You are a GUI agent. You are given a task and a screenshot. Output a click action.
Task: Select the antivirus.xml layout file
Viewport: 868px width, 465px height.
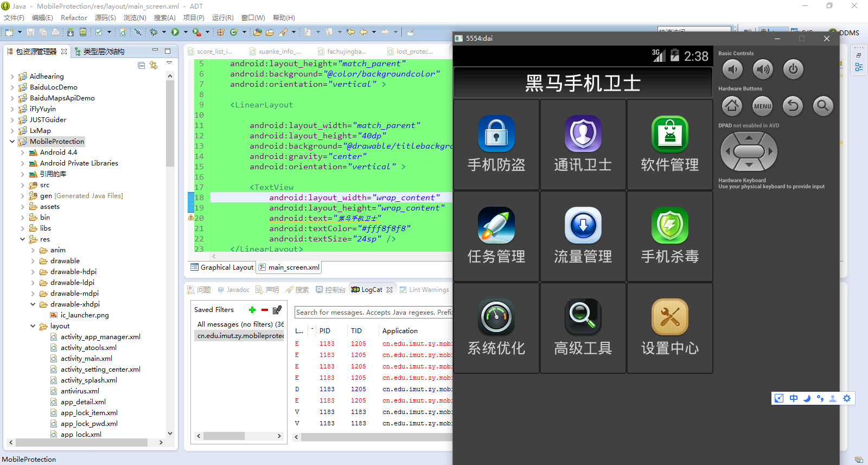point(75,391)
